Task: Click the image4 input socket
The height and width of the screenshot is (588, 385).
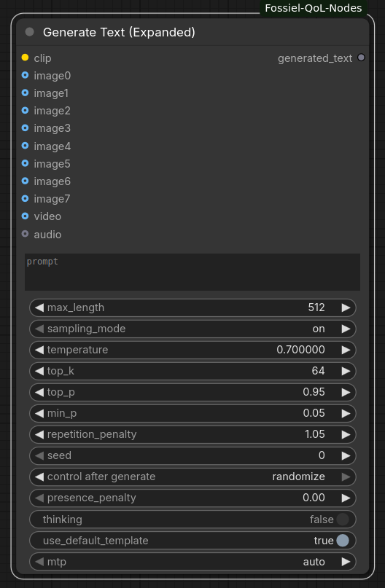Action: coord(25,146)
